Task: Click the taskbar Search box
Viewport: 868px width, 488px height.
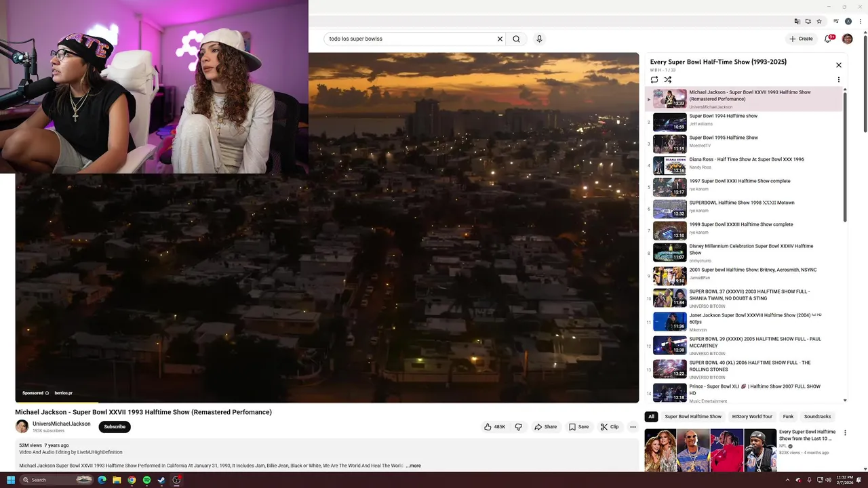Action: click(56, 480)
